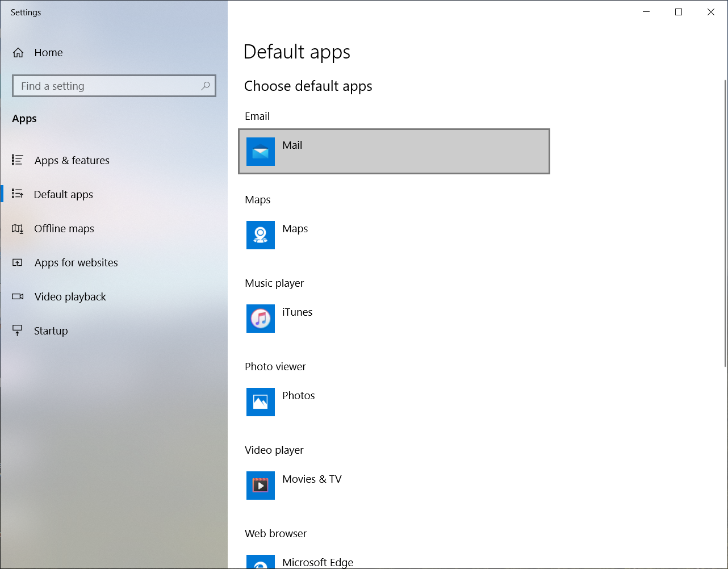Change iTunes as default music player
This screenshot has height=569, width=728.
click(394, 319)
